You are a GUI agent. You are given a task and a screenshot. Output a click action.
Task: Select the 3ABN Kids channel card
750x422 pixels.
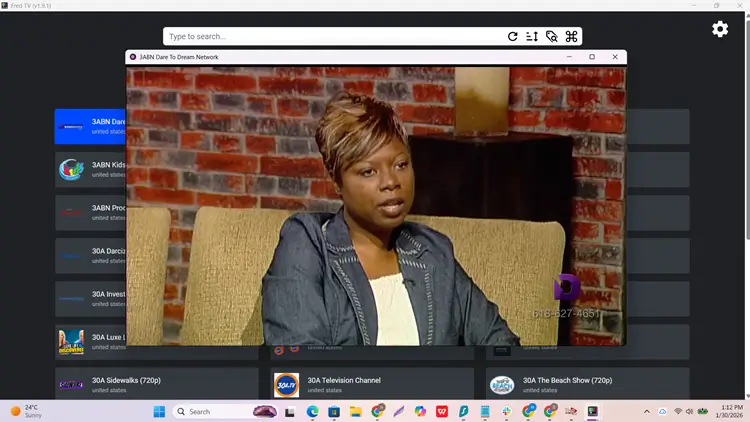90,170
